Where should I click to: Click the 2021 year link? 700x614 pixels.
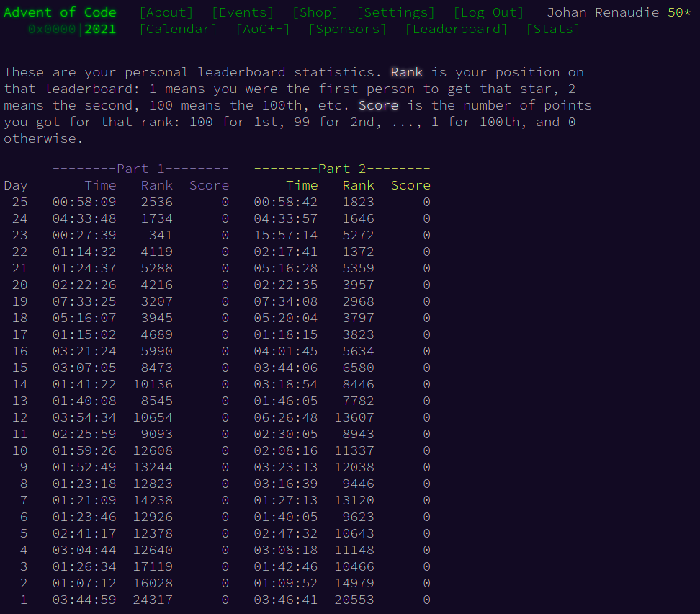[x=100, y=29]
